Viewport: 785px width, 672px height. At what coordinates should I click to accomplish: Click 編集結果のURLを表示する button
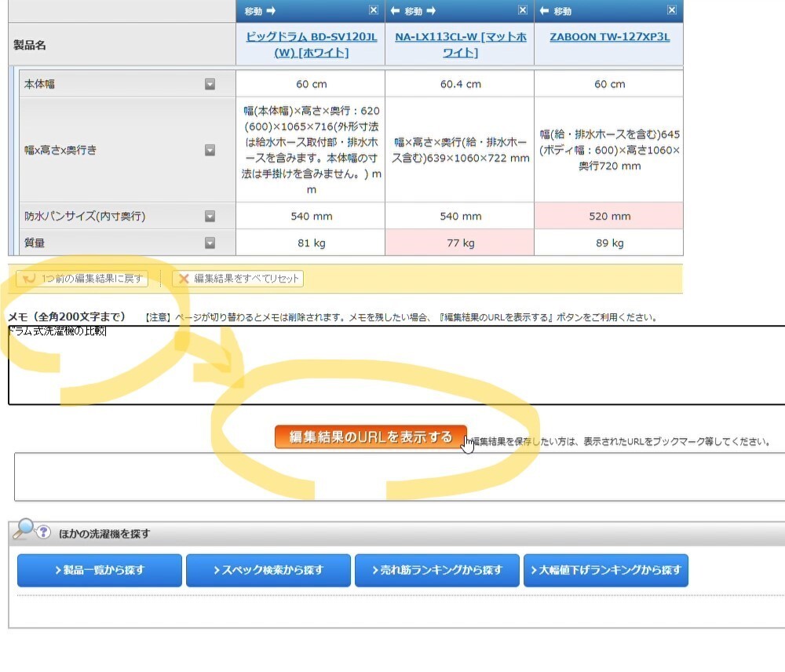tap(371, 437)
